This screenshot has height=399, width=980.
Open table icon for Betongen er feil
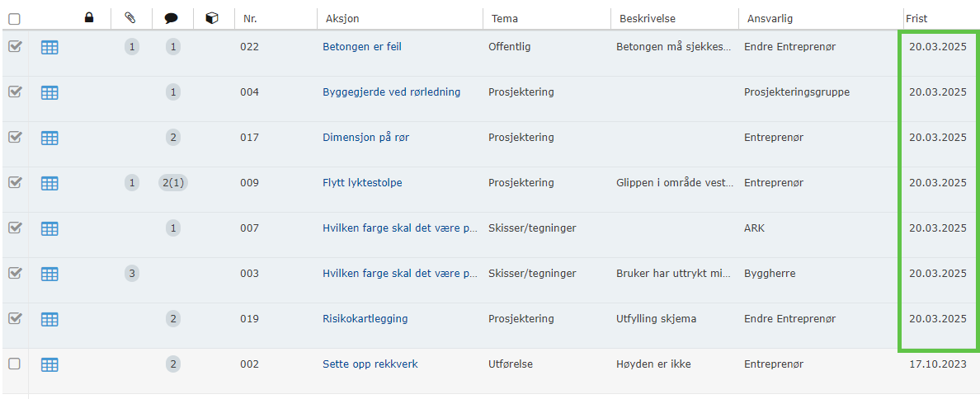coord(49,48)
